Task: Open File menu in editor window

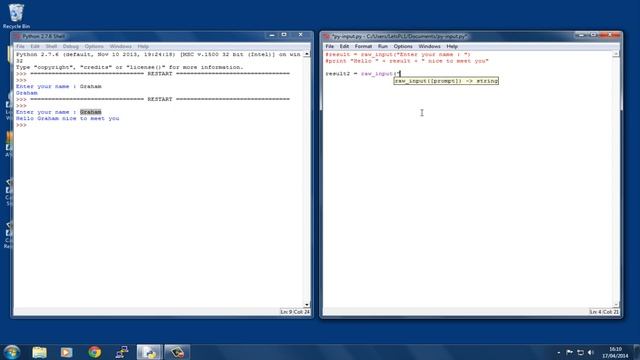Action: tap(329, 47)
